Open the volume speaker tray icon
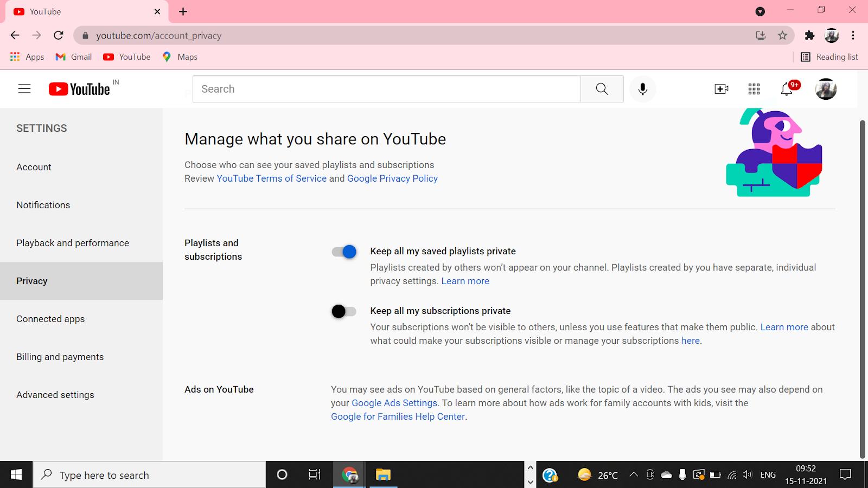The height and width of the screenshot is (488, 868). click(748, 475)
